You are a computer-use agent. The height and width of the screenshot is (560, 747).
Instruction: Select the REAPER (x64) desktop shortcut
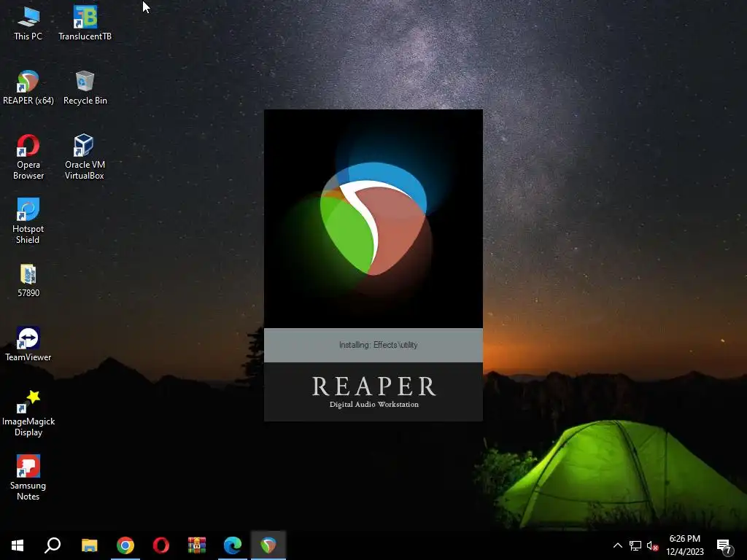click(x=28, y=87)
